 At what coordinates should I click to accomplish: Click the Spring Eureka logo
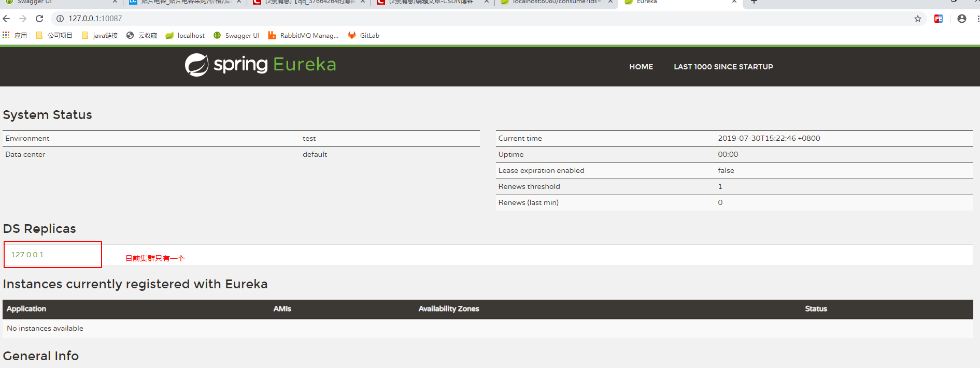(261, 65)
